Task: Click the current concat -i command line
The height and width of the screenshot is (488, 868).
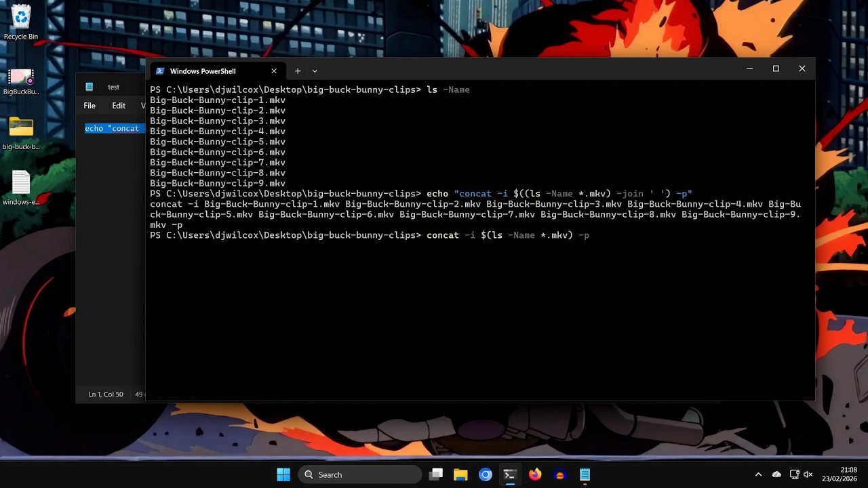Action: point(508,235)
